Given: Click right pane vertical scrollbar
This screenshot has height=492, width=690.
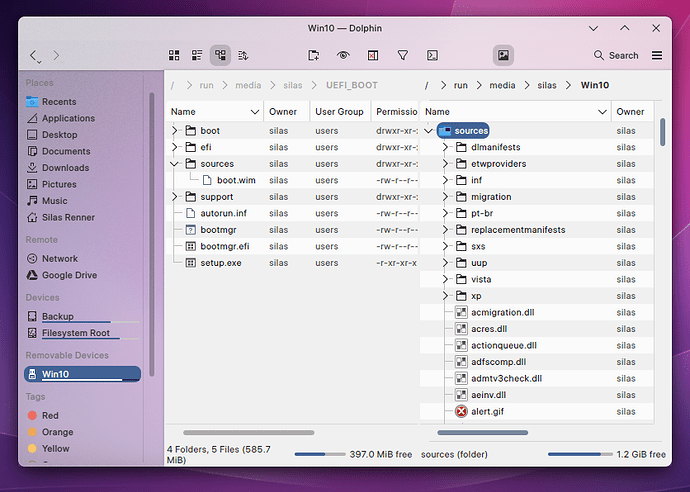Looking at the screenshot, I should tap(662, 132).
